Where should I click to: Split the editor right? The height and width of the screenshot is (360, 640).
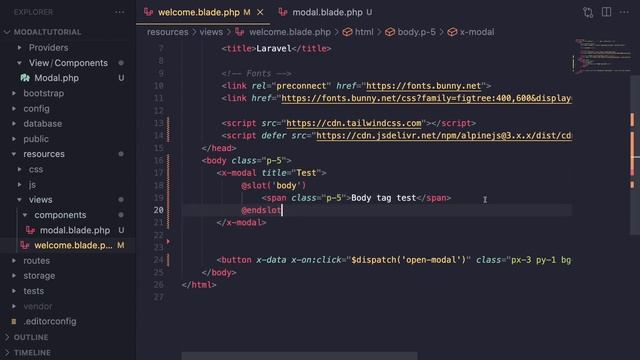click(x=607, y=12)
